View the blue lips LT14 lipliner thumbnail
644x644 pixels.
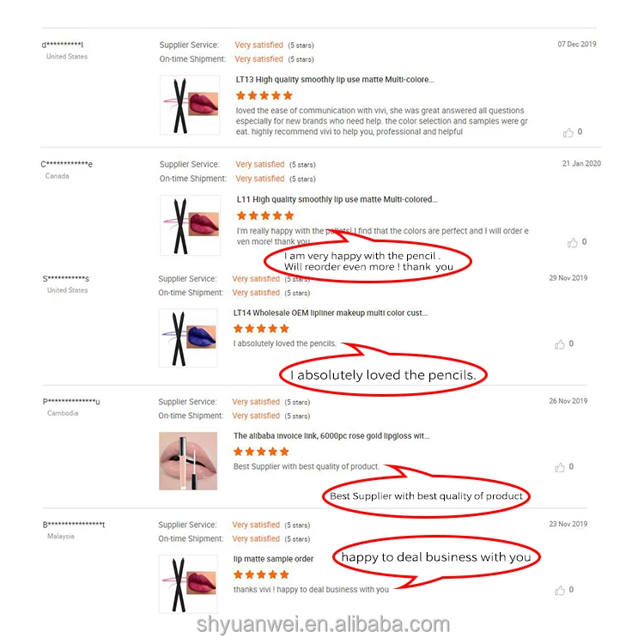(188, 338)
